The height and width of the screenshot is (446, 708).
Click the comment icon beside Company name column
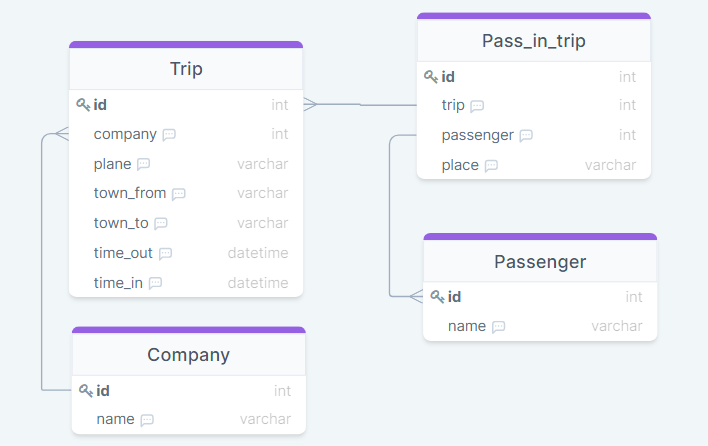pyautogui.click(x=147, y=420)
